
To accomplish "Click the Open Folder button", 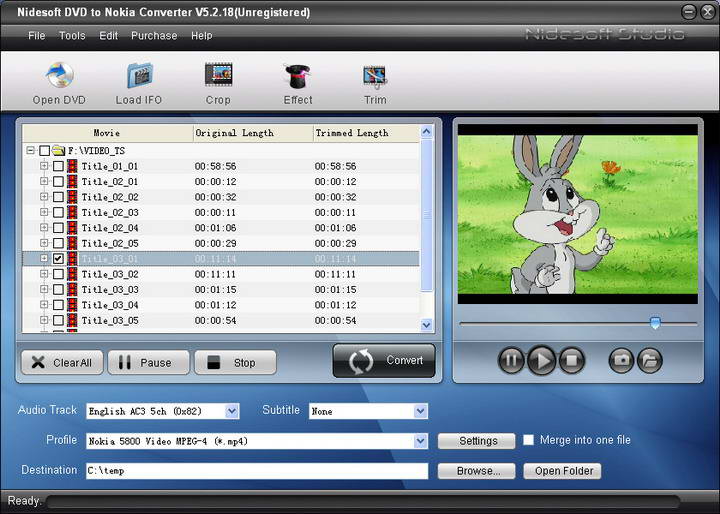I will point(562,471).
